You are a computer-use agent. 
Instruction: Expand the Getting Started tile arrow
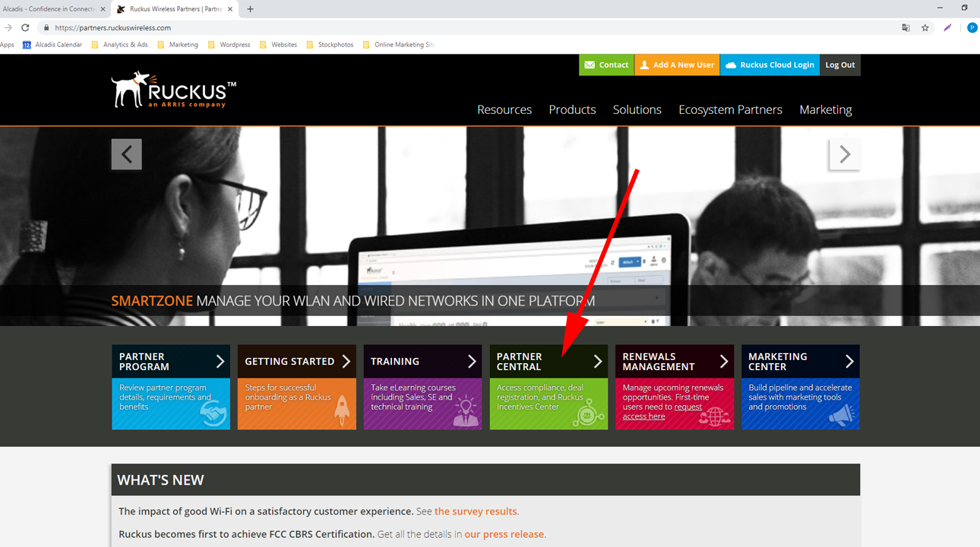(x=346, y=361)
